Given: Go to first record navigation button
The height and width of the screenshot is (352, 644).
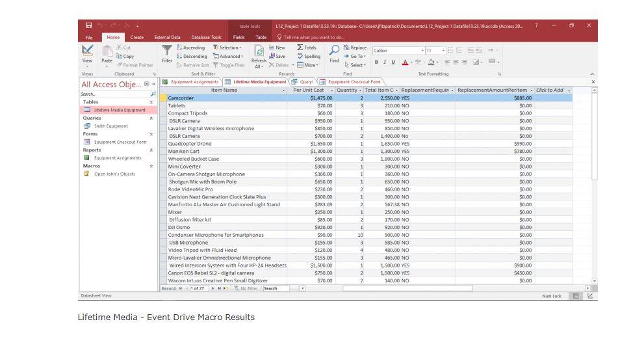Looking at the screenshot, I should click(180, 289).
